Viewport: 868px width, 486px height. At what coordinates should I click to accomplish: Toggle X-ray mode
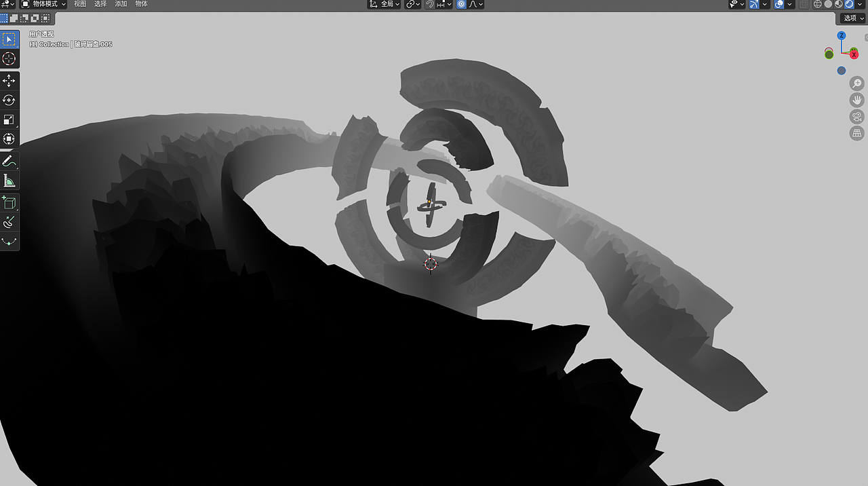(x=804, y=4)
